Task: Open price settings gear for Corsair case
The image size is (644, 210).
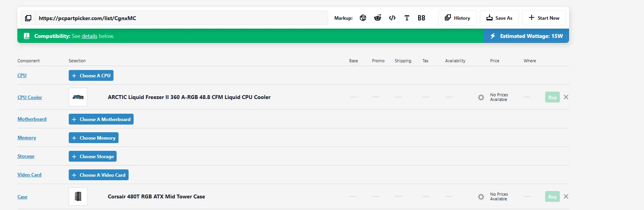Action: [x=481, y=197]
